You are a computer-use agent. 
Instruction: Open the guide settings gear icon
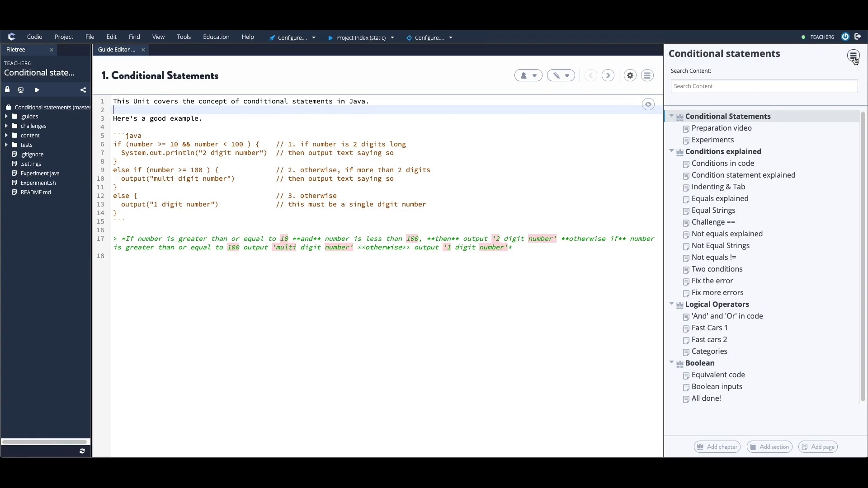(630, 75)
